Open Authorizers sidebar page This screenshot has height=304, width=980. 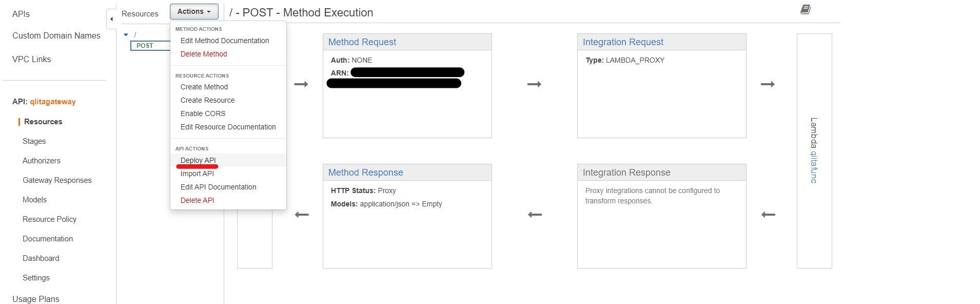41,161
